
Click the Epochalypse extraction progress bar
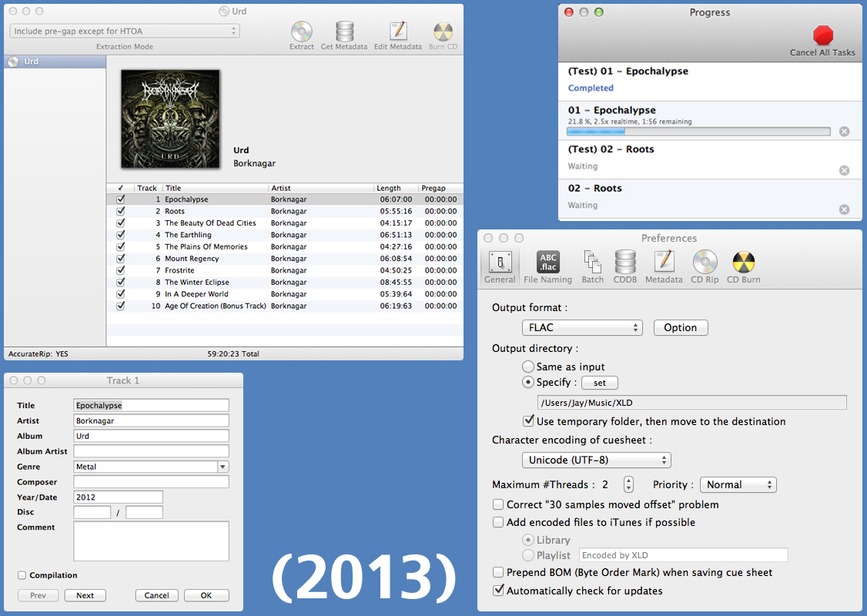tap(698, 132)
